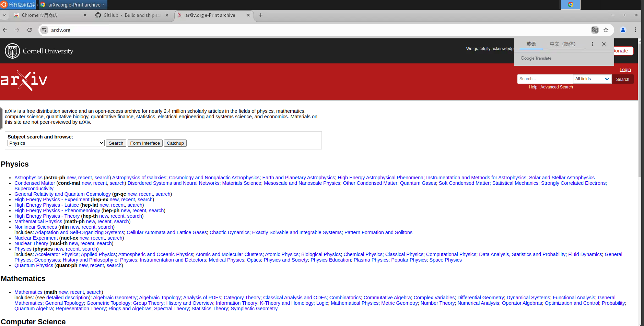The image size is (644, 326).
Task: Click the address bar URL arxiv.org
Action: click(x=61, y=30)
